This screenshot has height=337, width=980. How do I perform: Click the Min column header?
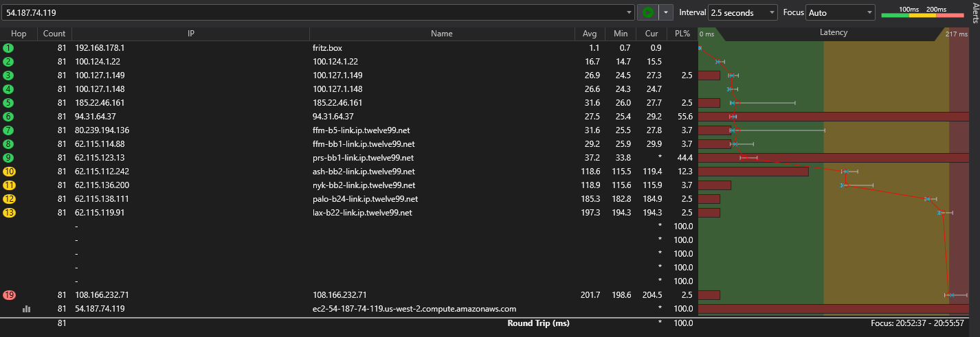pos(621,33)
